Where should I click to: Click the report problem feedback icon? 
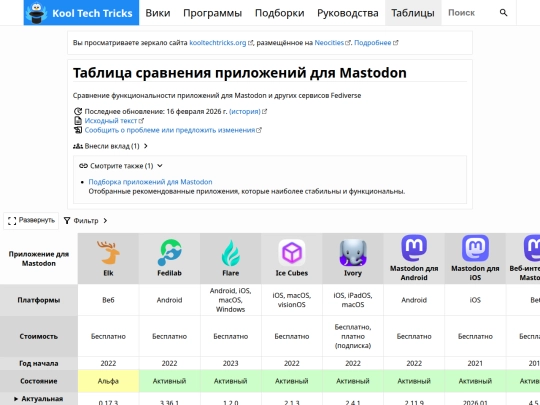78,130
